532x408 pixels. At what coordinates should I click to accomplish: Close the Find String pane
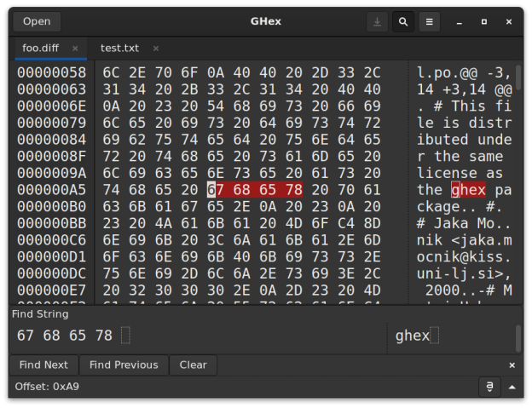pyautogui.click(x=512, y=365)
